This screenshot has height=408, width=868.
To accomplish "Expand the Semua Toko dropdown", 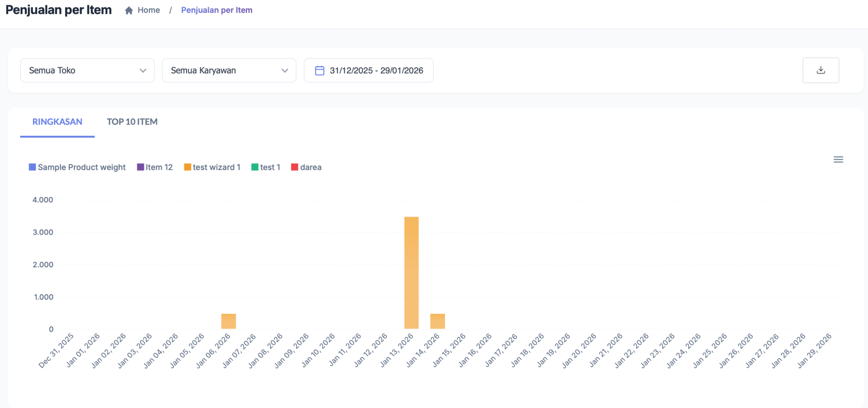I will click(x=87, y=70).
